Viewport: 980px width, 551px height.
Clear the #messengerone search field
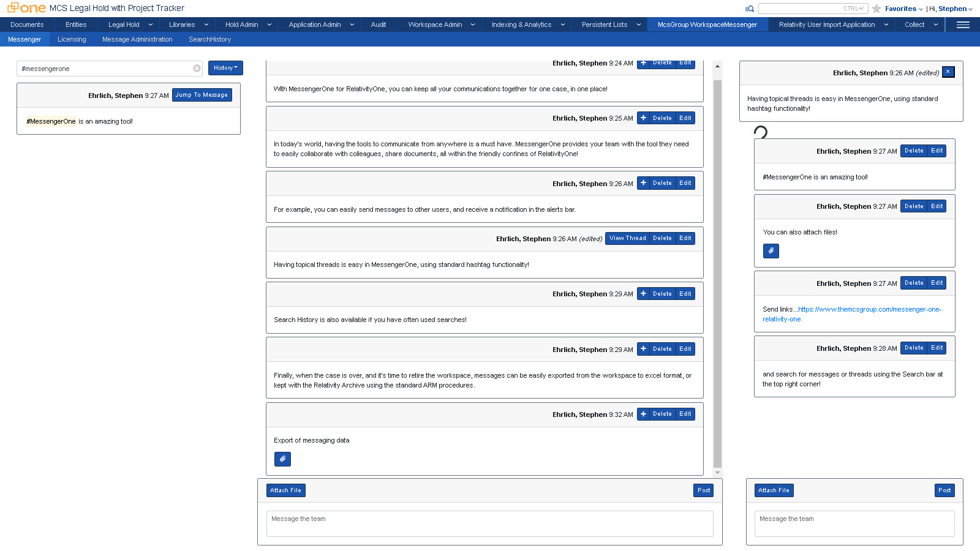196,69
